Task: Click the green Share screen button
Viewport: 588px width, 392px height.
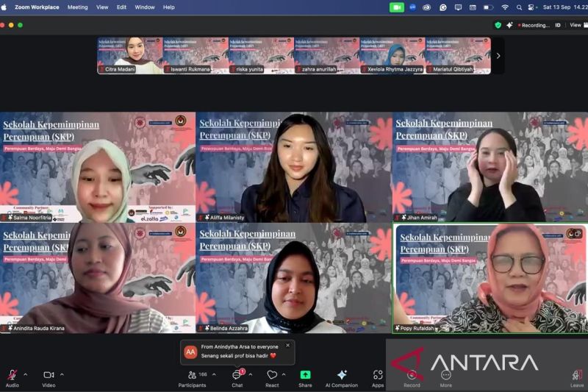Action: click(305, 375)
